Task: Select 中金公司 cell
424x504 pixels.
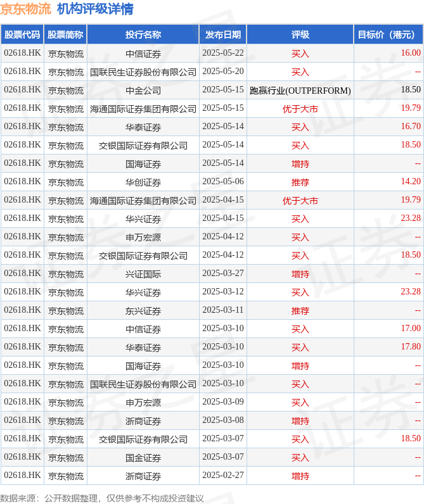Action: pyautogui.click(x=143, y=90)
